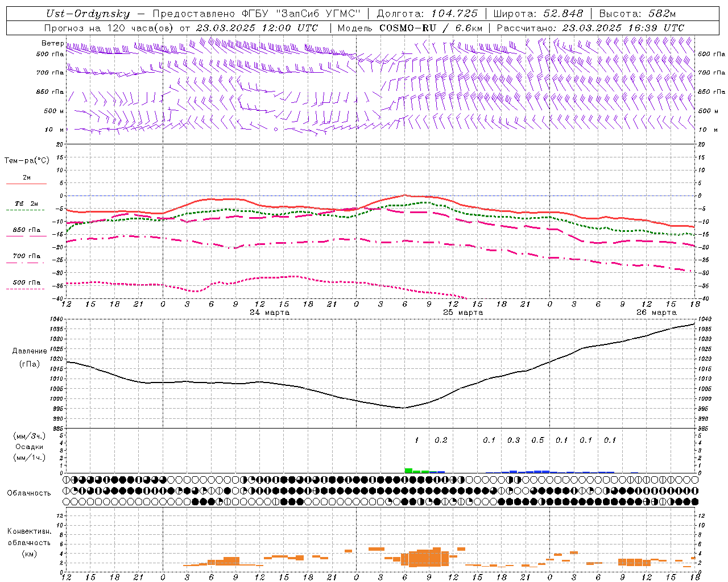Screen dimensions: 728x582
Task: Select the 25 марта date label
Action: point(464,312)
